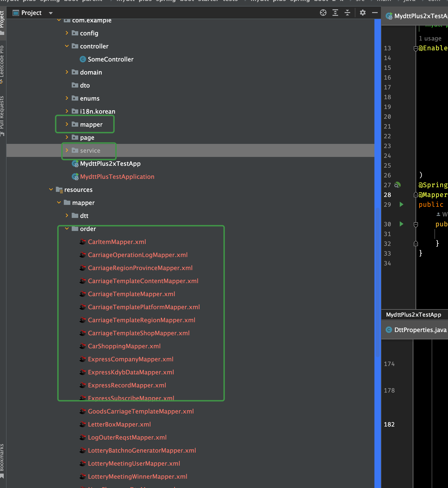Image resolution: width=448 pixels, height=488 pixels.
Task: Click the '1 usage' inlay hint
Action: click(430, 39)
